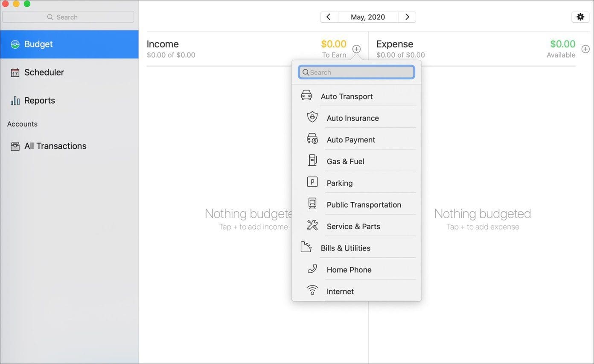
Task: Click the Auto Payment car-dollar icon
Action: coord(312,139)
